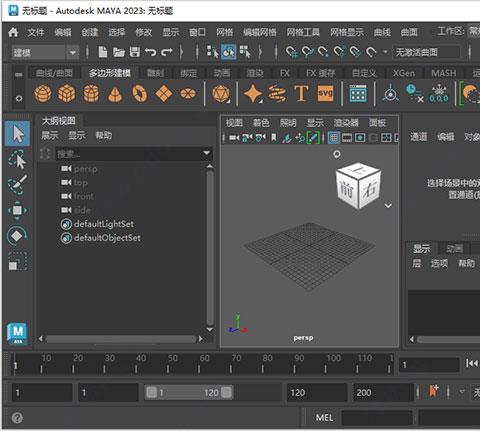Activate the Select tool arrow

point(18,134)
